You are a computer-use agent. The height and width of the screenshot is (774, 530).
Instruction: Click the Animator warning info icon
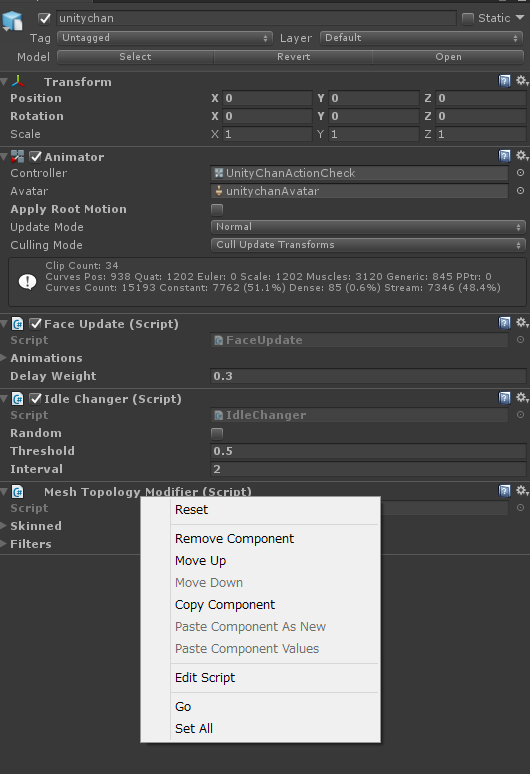[x=27, y=282]
